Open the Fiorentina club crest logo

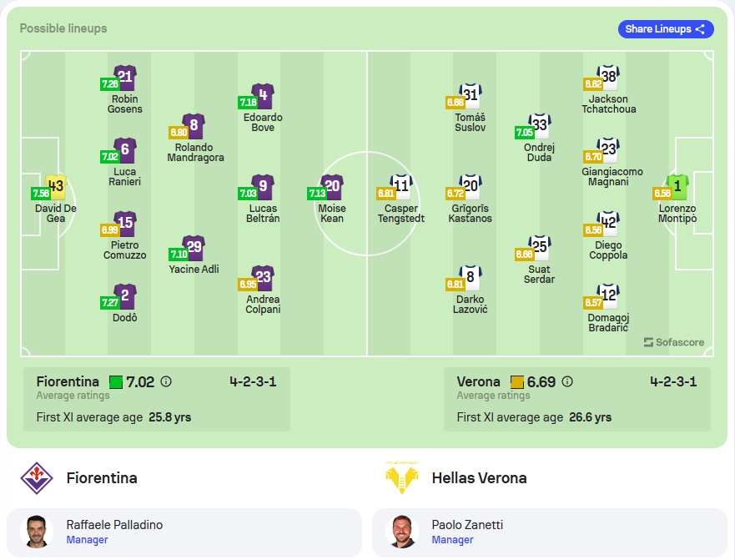click(x=37, y=478)
